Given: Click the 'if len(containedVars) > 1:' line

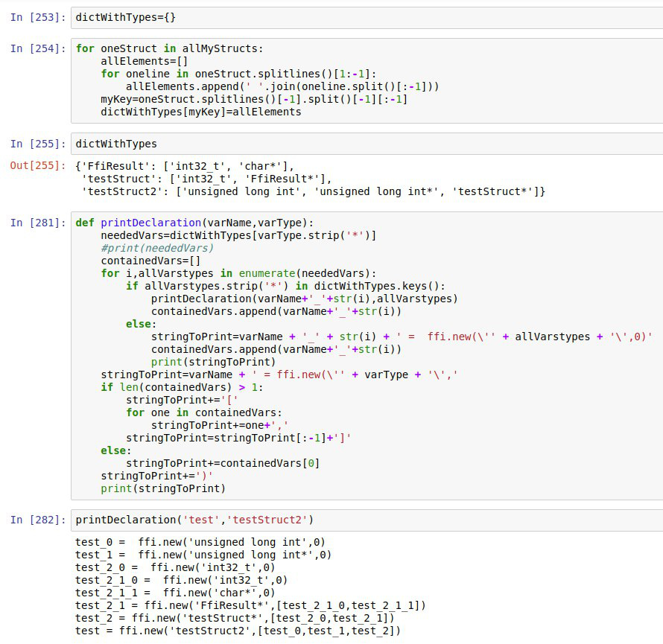Looking at the screenshot, I should pyautogui.click(x=183, y=387).
